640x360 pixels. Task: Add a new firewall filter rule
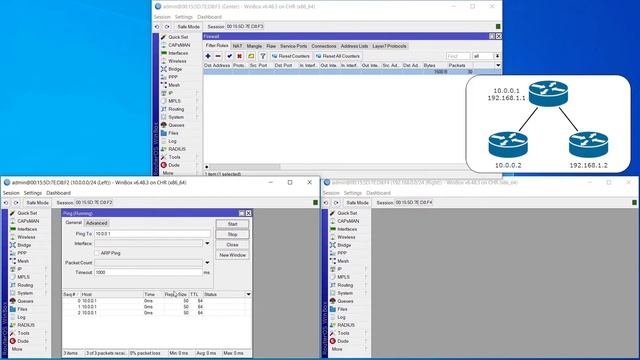[x=208, y=56]
